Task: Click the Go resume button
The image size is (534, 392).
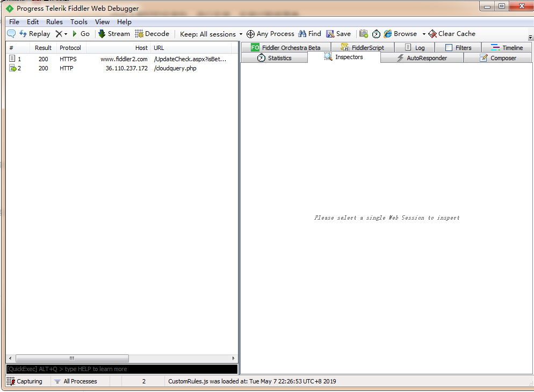Action: click(81, 34)
